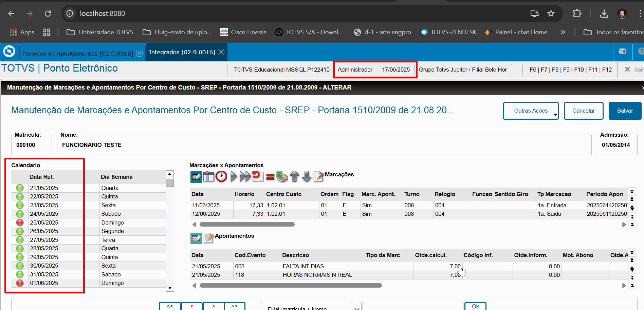This screenshot has width=644, height=310.
Task: Open the browser extensions puzzle icon
Action: coord(577,13)
